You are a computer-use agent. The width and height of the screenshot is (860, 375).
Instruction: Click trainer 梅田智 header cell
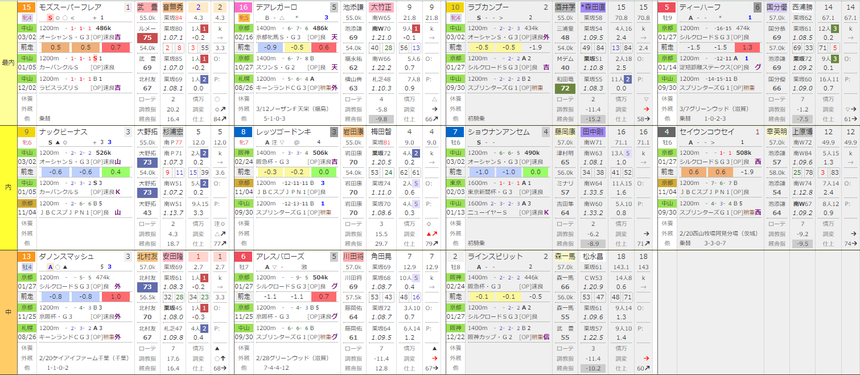[x=381, y=132]
